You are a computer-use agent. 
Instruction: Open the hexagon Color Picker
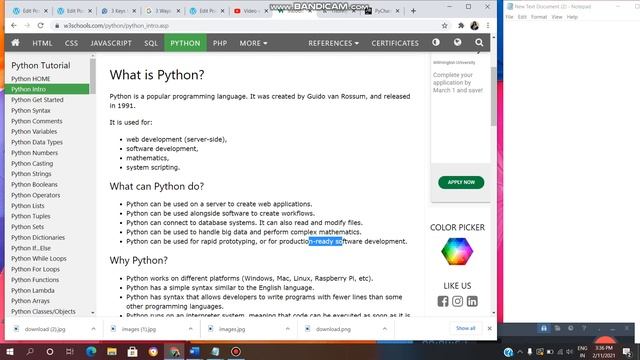click(457, 251)
